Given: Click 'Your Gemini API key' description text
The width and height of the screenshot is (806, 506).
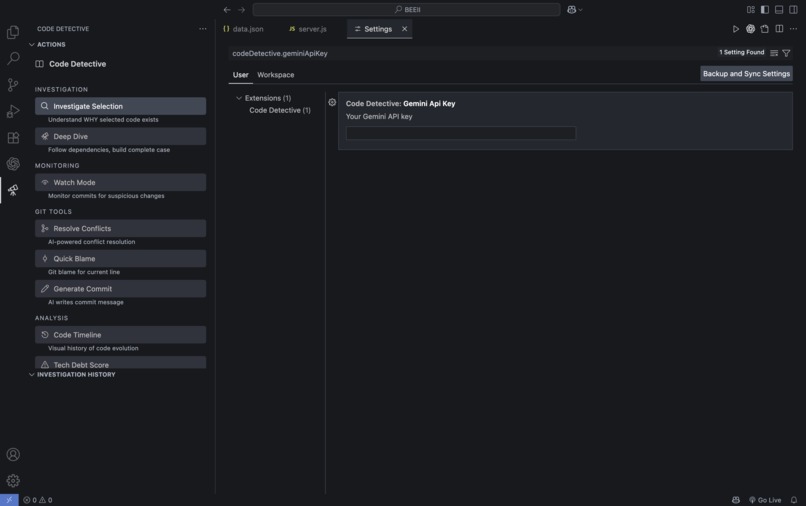Looking at the screenshot, I should coord(379,116).
